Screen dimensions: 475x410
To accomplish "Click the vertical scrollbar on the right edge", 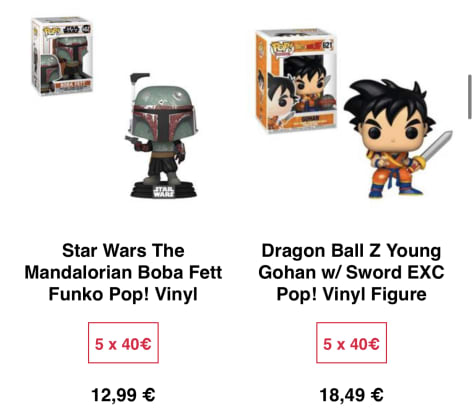I will pos(470,97).
